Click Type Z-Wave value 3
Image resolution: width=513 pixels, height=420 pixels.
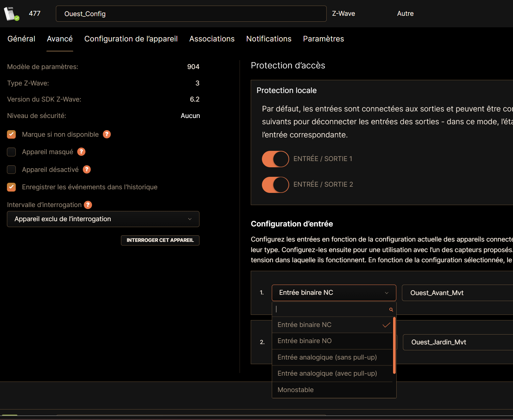(x=198, y=83)
